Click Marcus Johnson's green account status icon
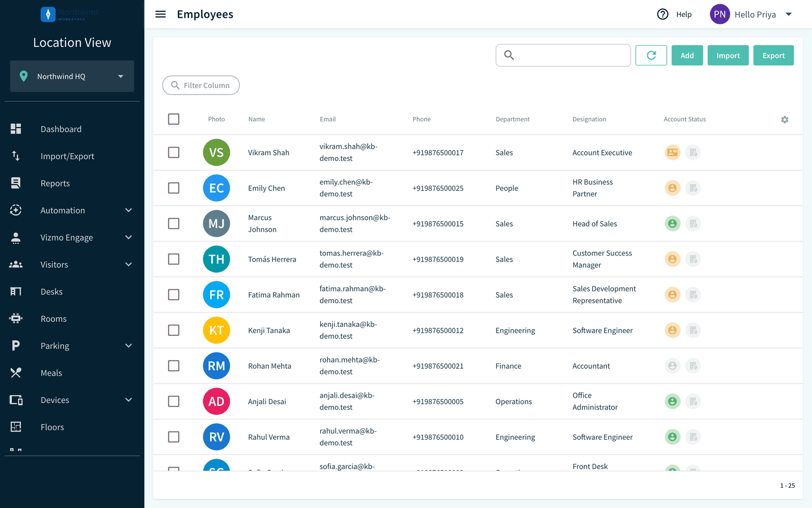The image size is (812, 508). (x=672, y=224)
